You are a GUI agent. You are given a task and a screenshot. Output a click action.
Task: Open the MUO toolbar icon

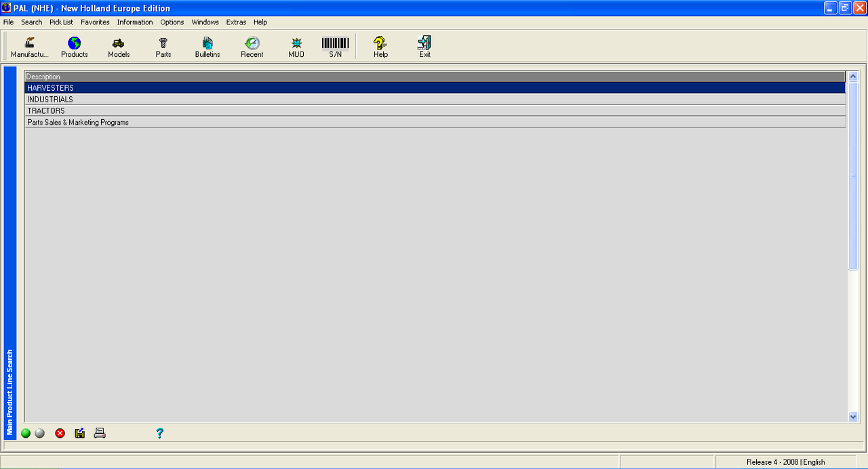coord(296,47)
